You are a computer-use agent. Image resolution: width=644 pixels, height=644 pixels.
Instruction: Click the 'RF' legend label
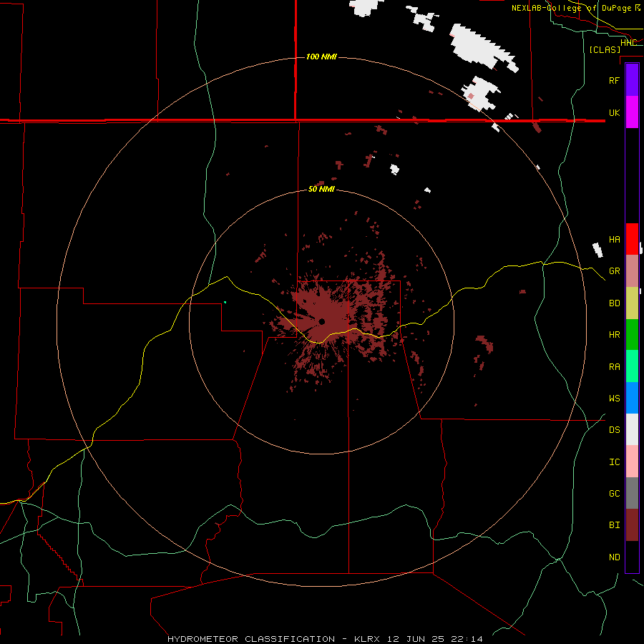[614, 80]
